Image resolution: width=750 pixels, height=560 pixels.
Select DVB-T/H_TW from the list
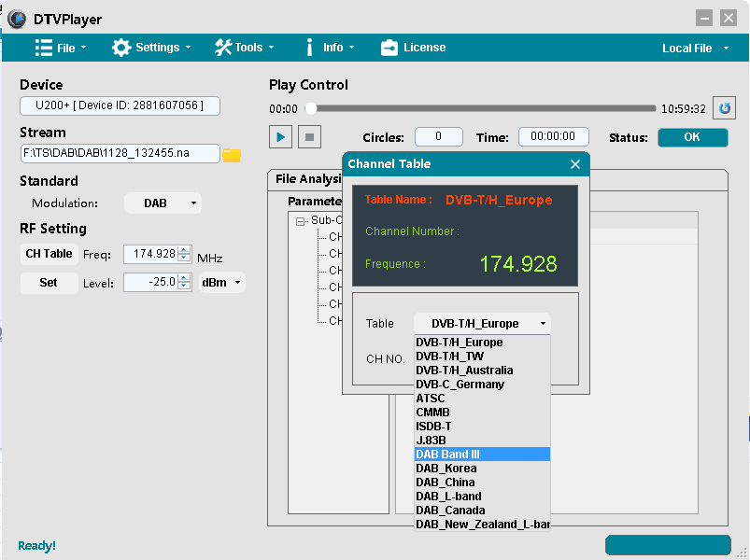click(x=482, y=356)
